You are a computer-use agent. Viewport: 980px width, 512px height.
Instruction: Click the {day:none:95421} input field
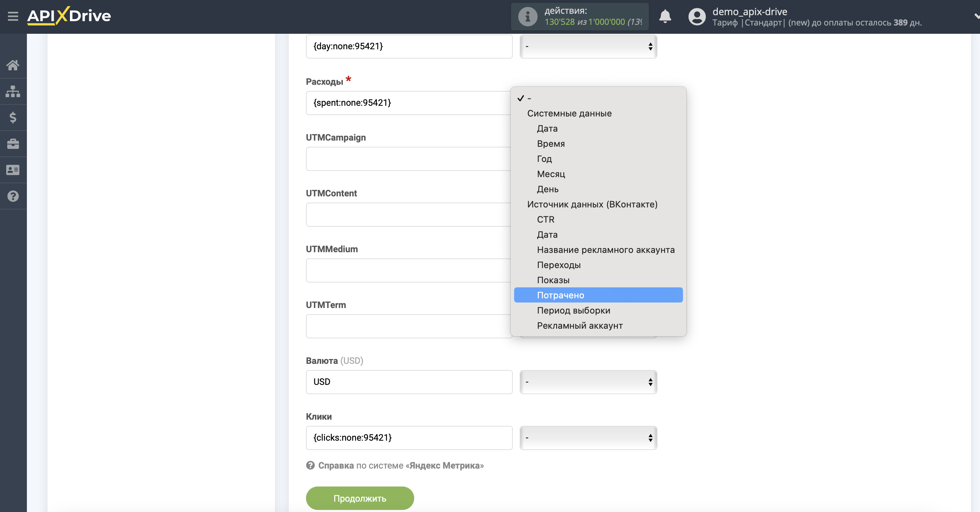point(409,47)
